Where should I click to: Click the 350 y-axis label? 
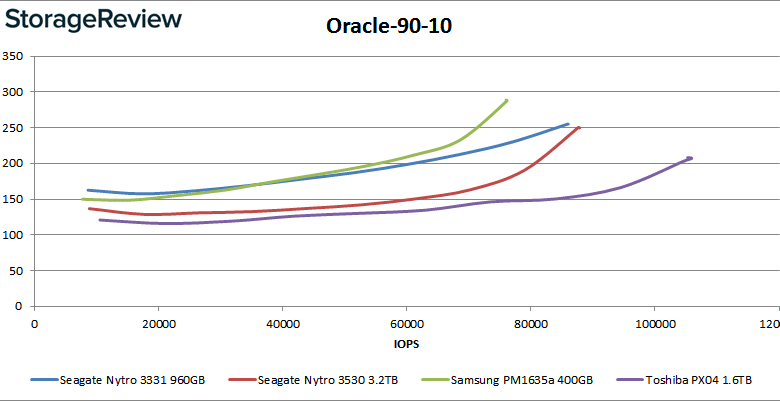click(x=12, y=56)
